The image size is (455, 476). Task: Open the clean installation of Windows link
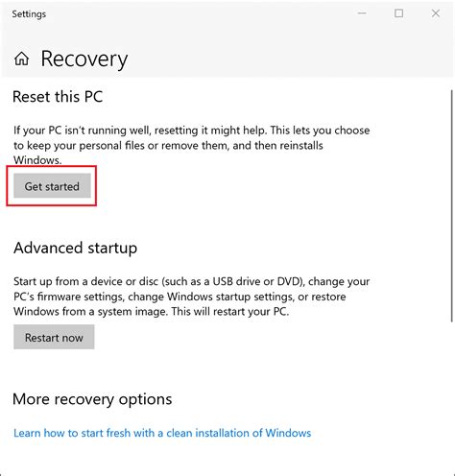pyautogui.click(x=162, y=433)
